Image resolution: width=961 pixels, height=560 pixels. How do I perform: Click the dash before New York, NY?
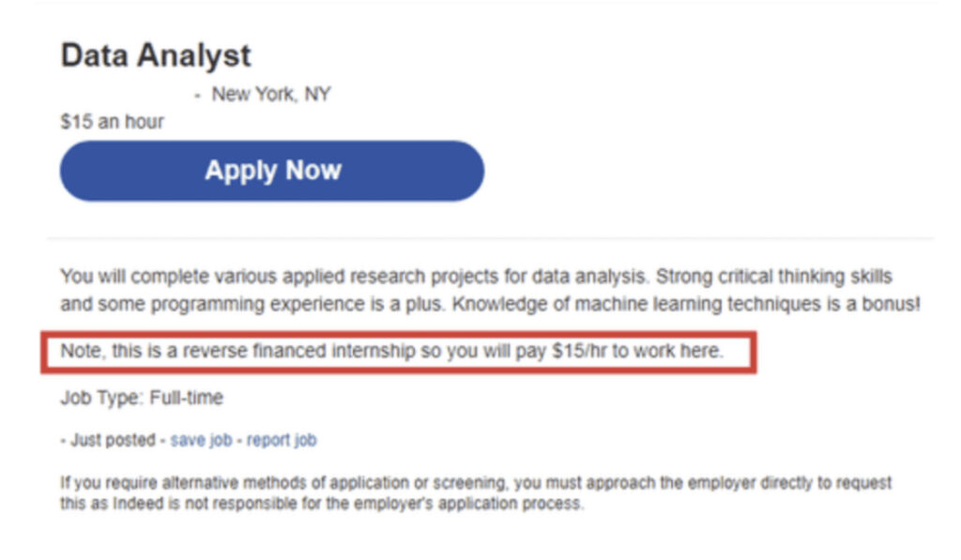pos(196,94)
